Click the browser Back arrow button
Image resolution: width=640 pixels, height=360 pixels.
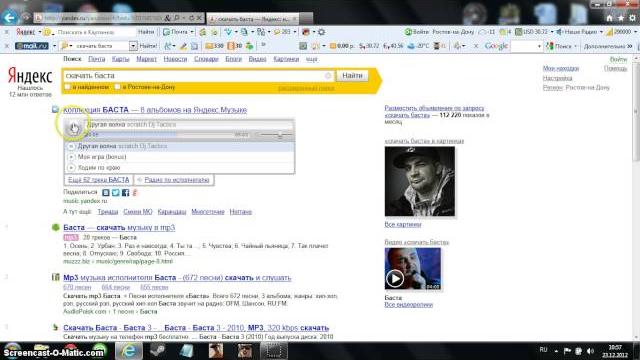tap(10, 18)
